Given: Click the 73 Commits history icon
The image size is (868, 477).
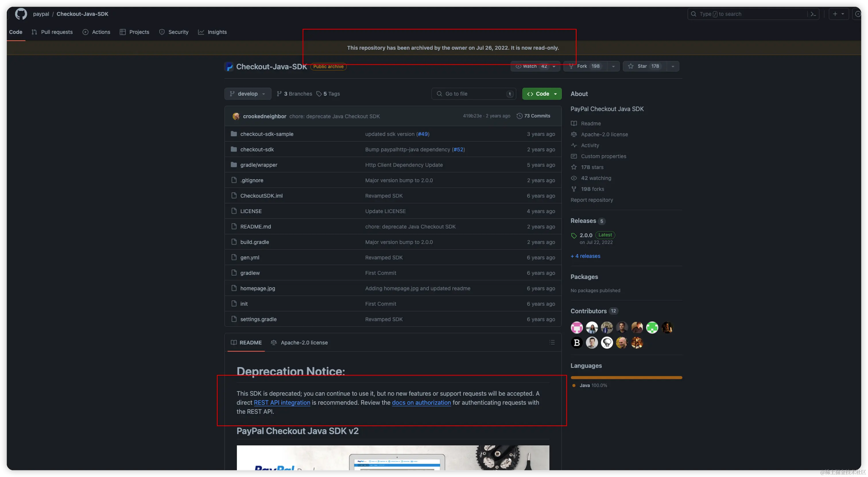Looking at the screenshot, I should (519, 116).
